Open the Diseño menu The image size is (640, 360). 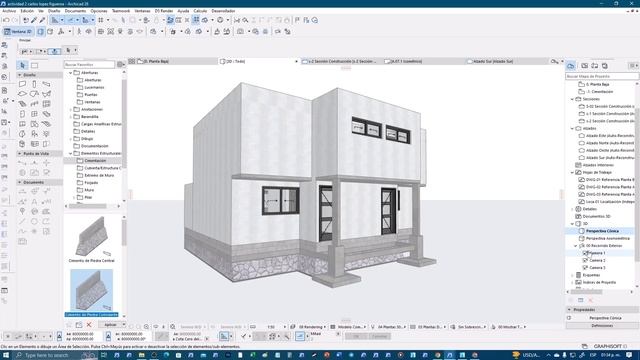pyautogui.click(x=54, y=11)
